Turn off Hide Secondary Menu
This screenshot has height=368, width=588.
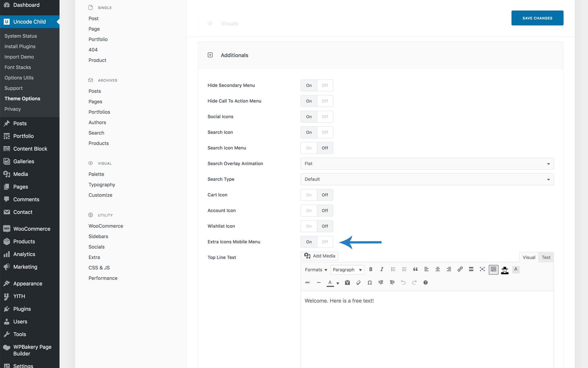click(325, 86)
